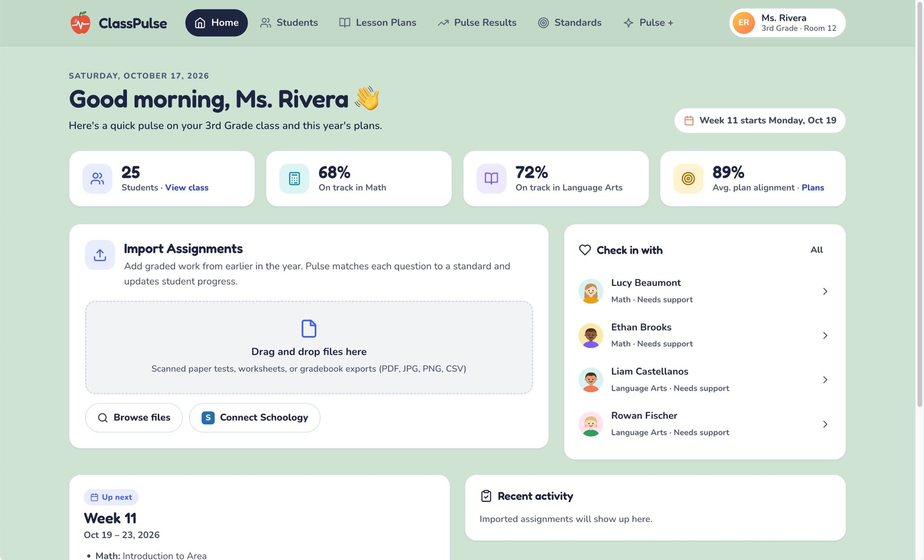Click Rowan Fischer's avatar
The height and width of the screenshot is (560, 924).
pyautogui.click(x=591, y=424)
